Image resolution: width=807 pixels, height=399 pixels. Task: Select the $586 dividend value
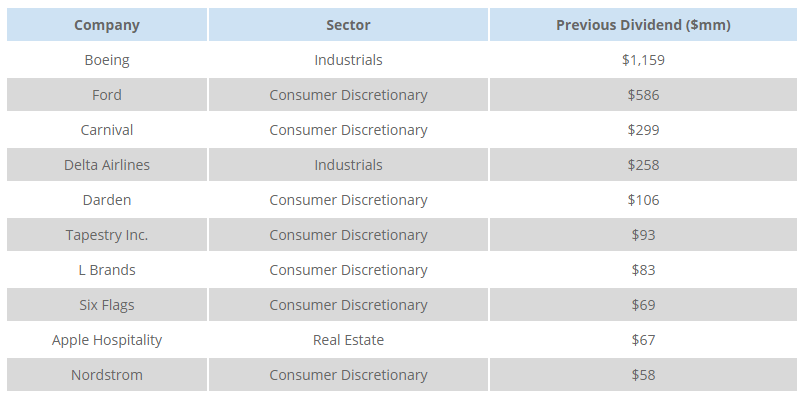[643, 95]
